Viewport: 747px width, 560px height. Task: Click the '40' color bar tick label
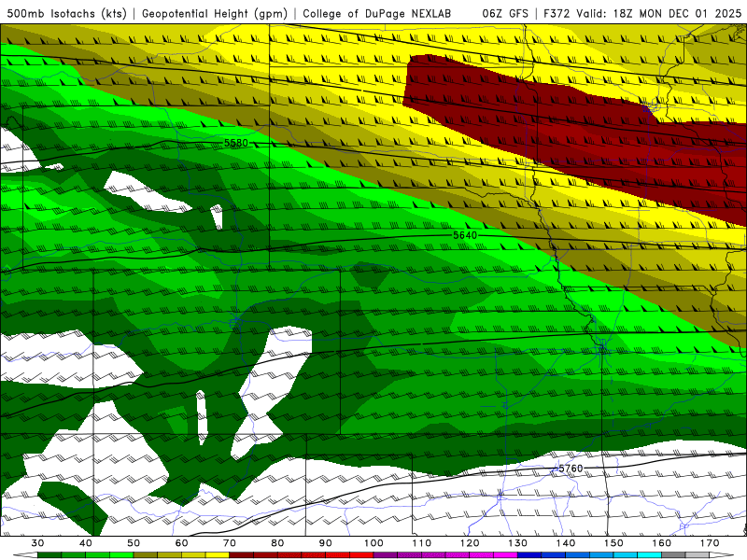(86, 543)
